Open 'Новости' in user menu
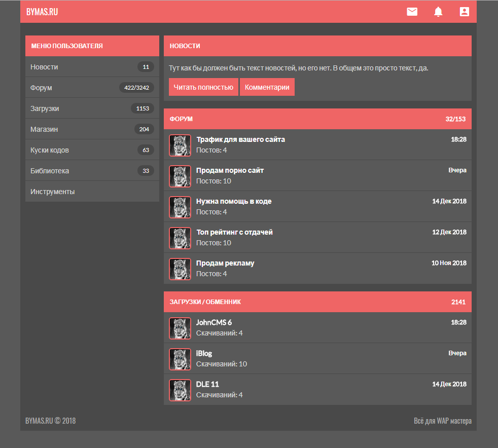The width and height of the screenshot is (498, 448). (45, 67)
